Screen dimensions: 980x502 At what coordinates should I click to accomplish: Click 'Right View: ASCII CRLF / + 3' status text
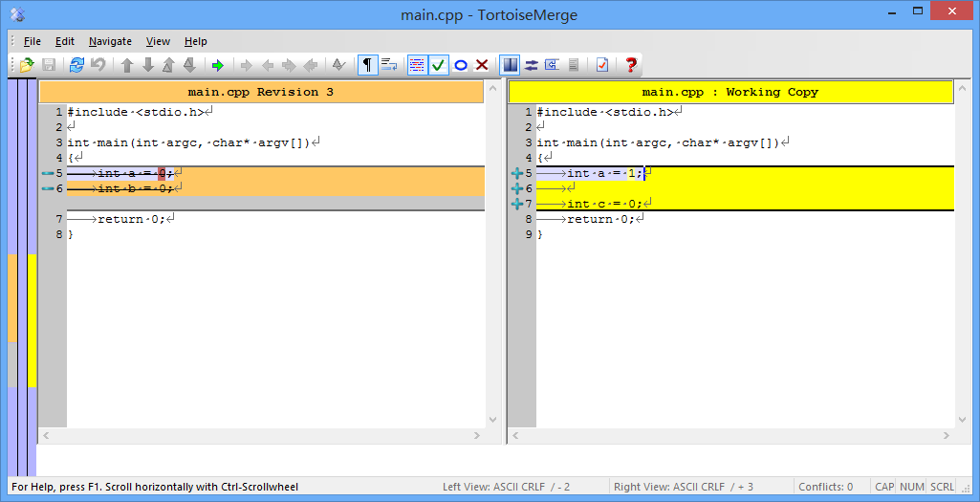click(x=684, y=487)
